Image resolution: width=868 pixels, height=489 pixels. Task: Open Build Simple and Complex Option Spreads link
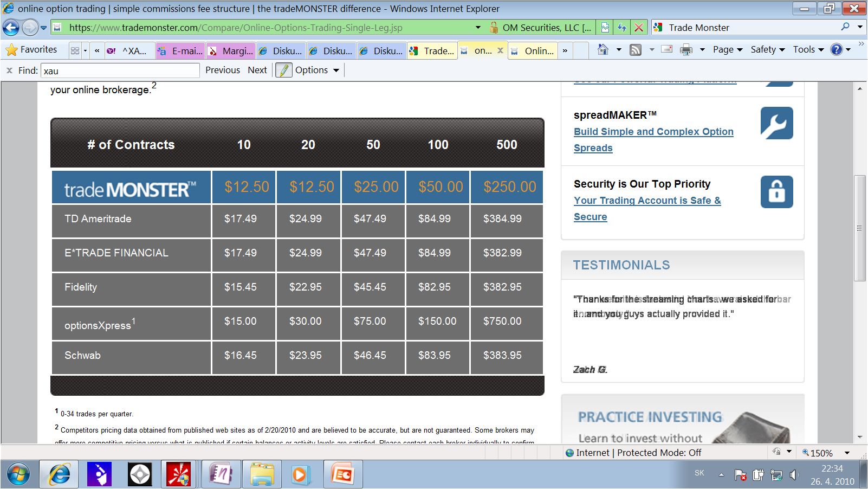click(653, 140)
